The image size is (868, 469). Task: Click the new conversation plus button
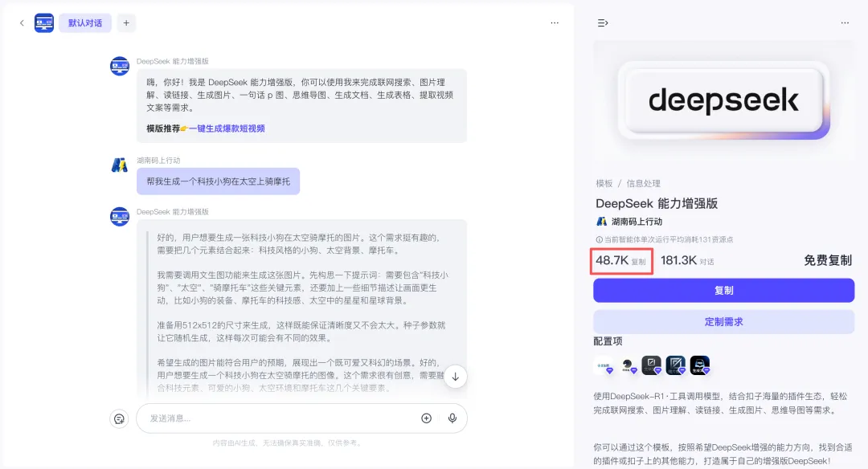125,22
